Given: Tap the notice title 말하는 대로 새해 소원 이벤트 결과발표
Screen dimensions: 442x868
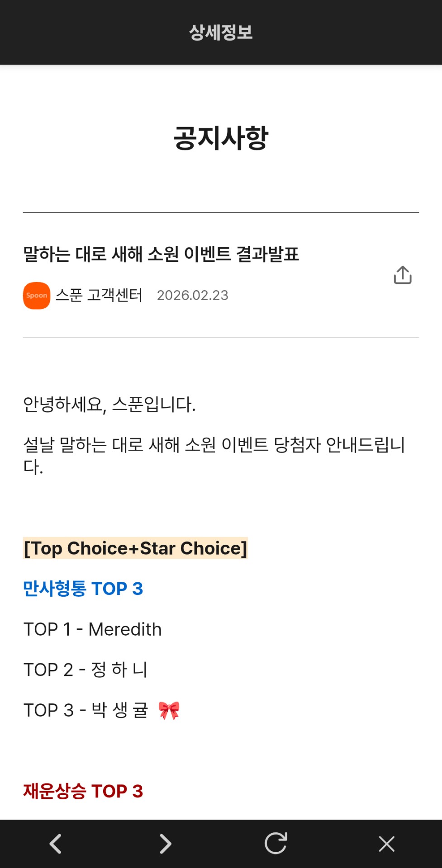Looking at the screenshot, I should (161, 254).
